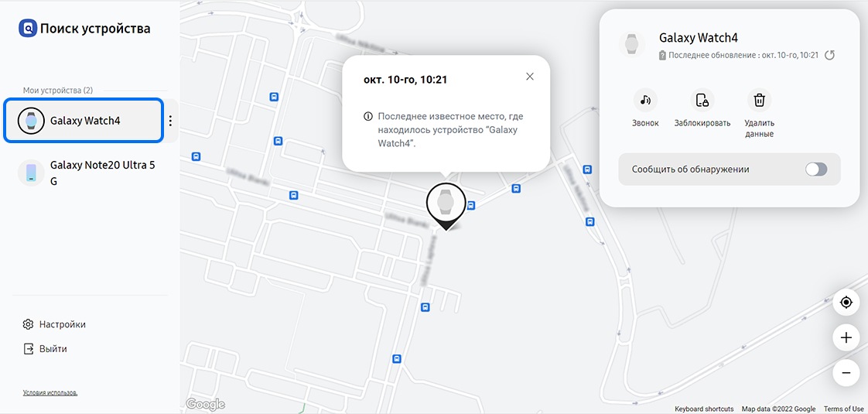
Task: Open the three-dot menu for Galaxy Watch4
Action: point(170,120)
